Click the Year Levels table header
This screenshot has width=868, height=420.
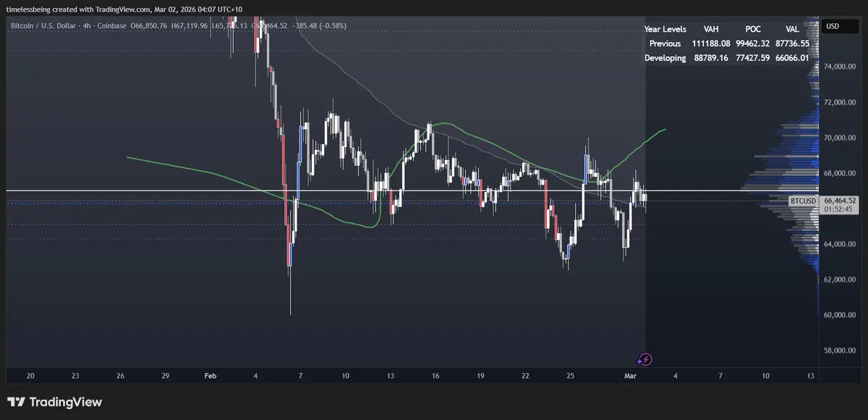[x=665, y=29]
